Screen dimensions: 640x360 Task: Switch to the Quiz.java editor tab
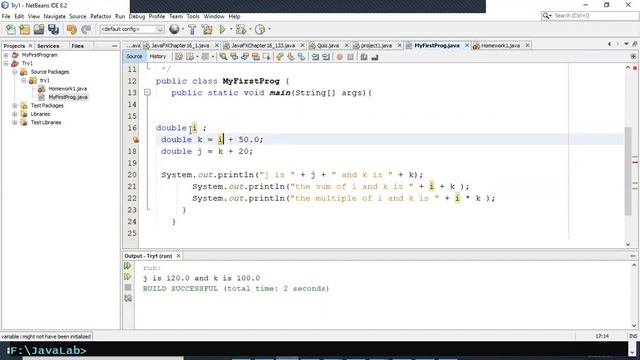pos(328,45)
